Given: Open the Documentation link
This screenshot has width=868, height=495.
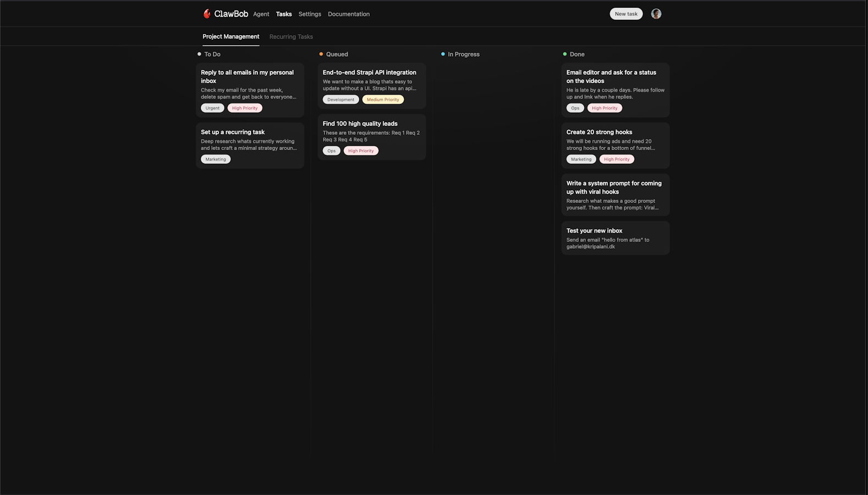Looking at the screenshot, I should tap(348, 14).
